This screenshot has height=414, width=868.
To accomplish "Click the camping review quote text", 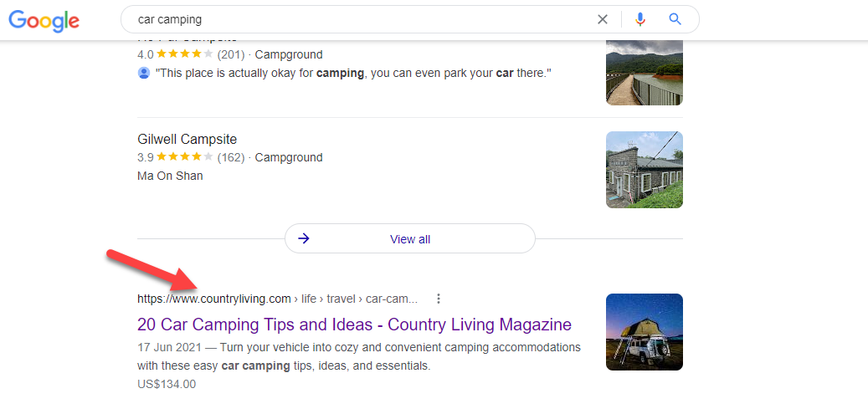I will coord(354,73).
